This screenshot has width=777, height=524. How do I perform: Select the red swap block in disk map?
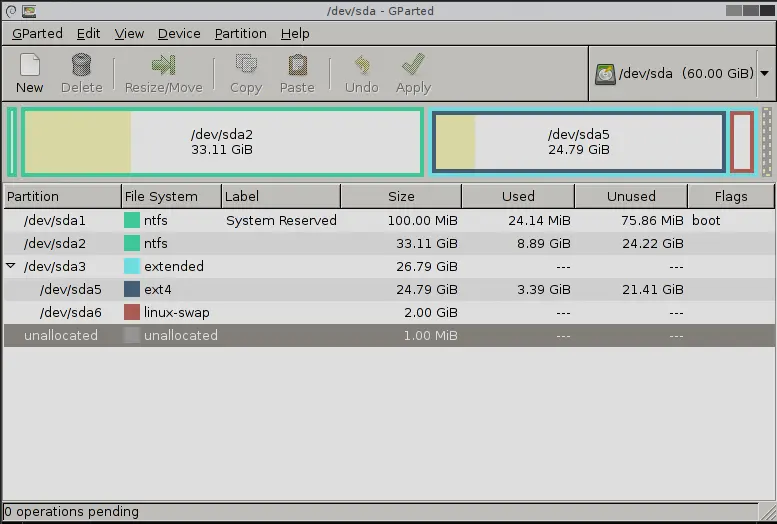click(x=742, y=142)
